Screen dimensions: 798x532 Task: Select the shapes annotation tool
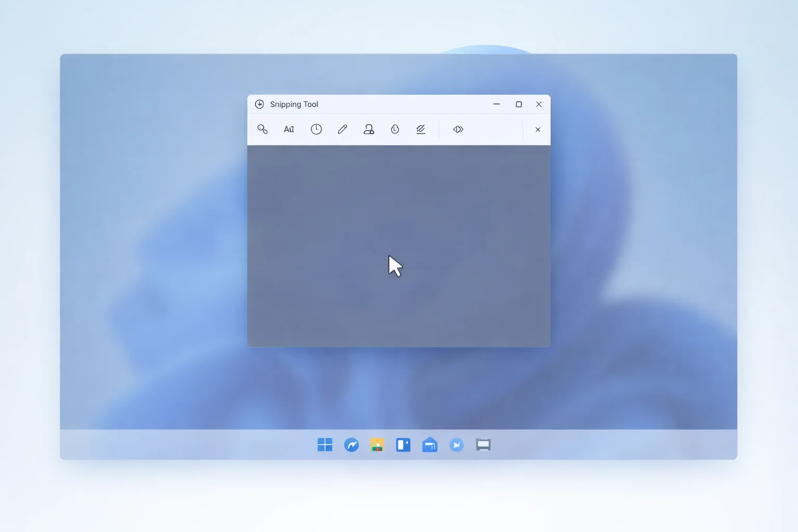click(368, 129)
